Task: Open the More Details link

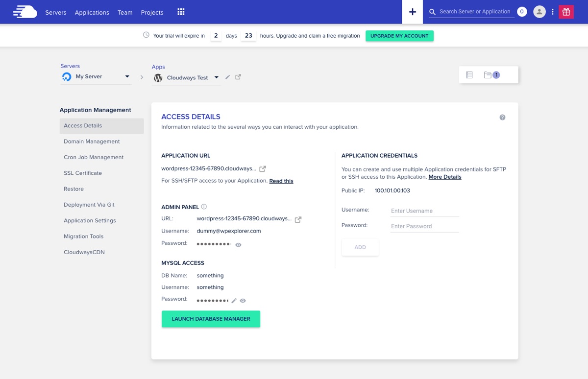Action: [x=445, y=177]
